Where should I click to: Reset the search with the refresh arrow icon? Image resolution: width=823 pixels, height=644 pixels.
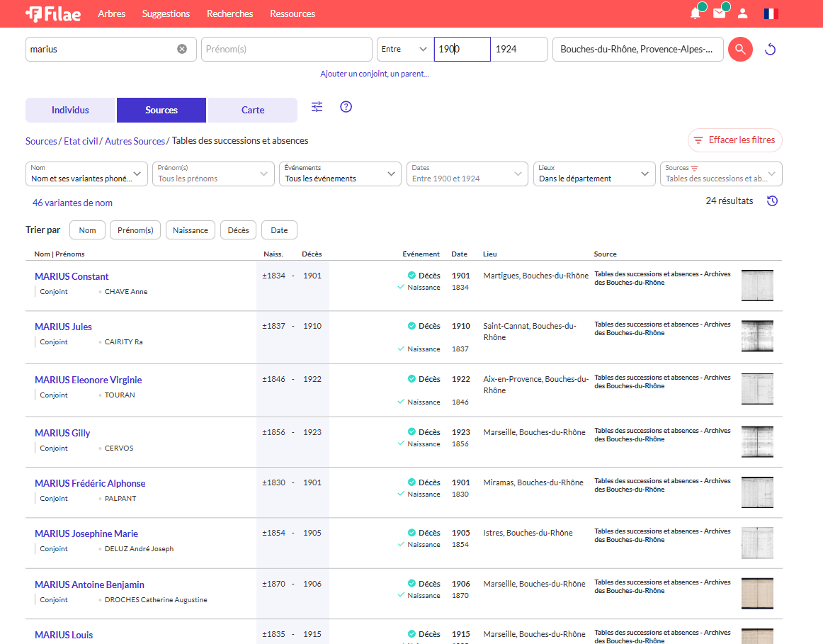point(771,49)
